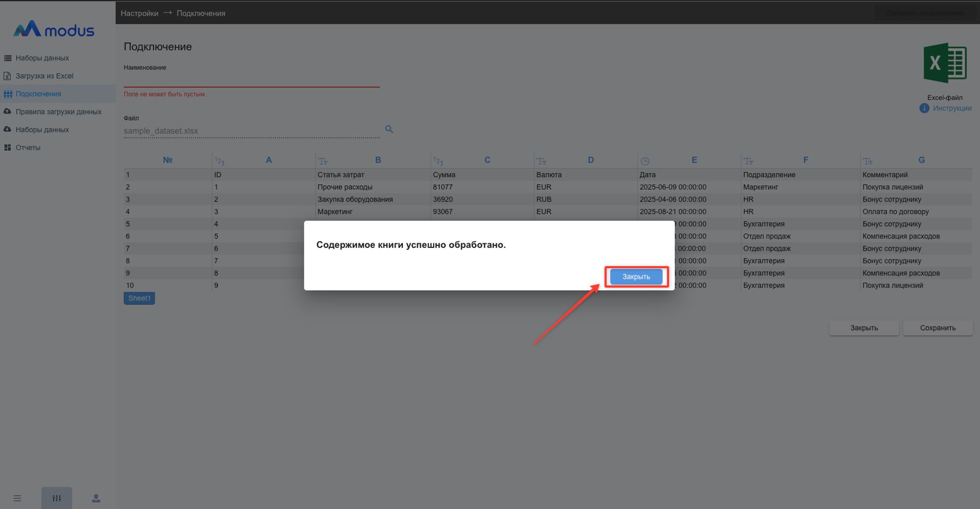Go to Правила загрузки данных in the sidebar
The height and width of the screenshot is (509, 980).
click(58, 112)
